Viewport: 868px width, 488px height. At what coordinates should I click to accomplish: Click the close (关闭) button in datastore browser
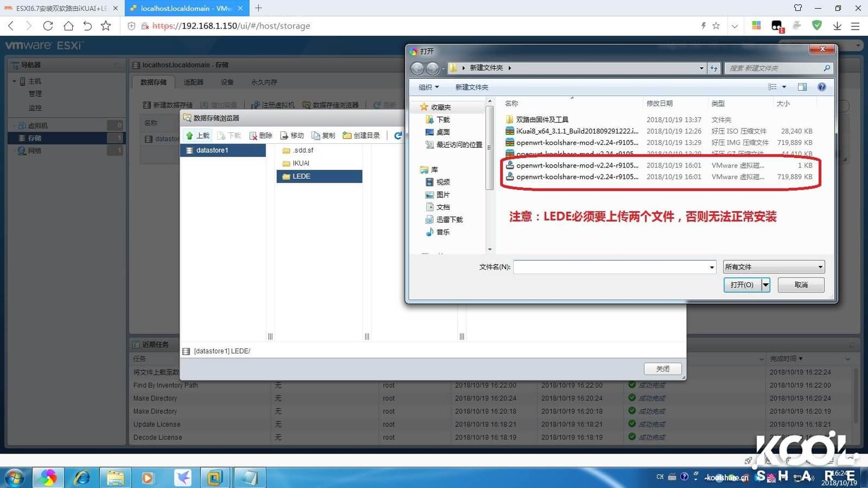[662, 369]
